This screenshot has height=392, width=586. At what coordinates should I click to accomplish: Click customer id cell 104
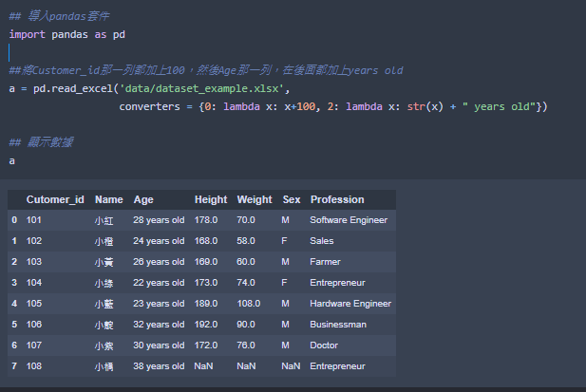click(x=34, y=283)
